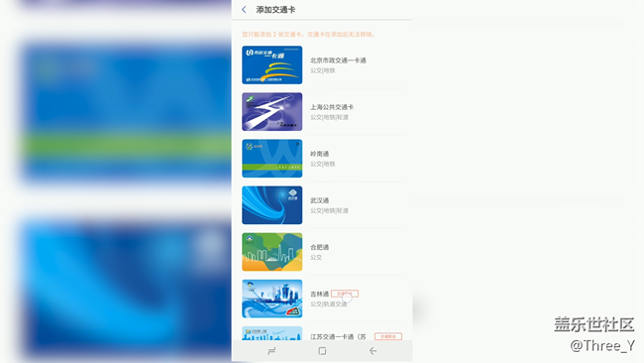Select the 上海公共交通卡 card image
644x363 pixels.
click(271, 111)
